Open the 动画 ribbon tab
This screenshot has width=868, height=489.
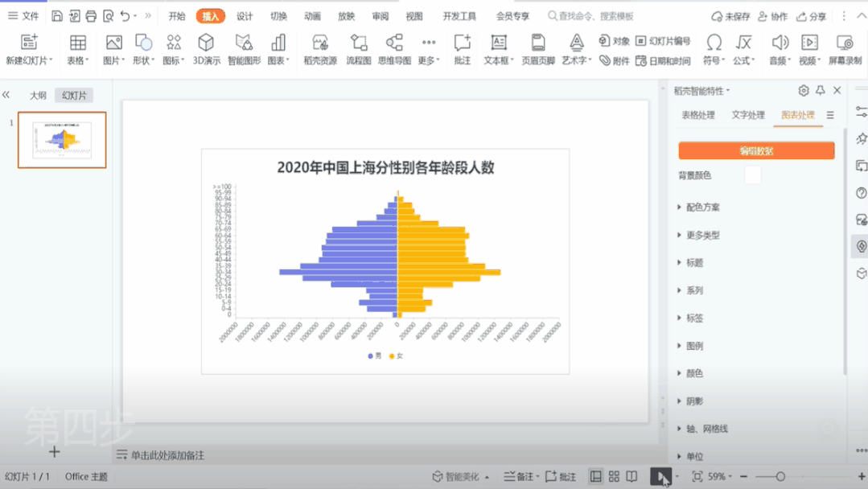tap(312, 17)
